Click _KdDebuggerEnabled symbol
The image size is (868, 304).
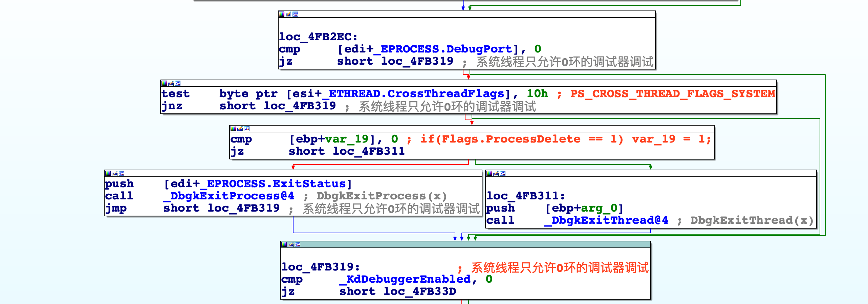405,279
